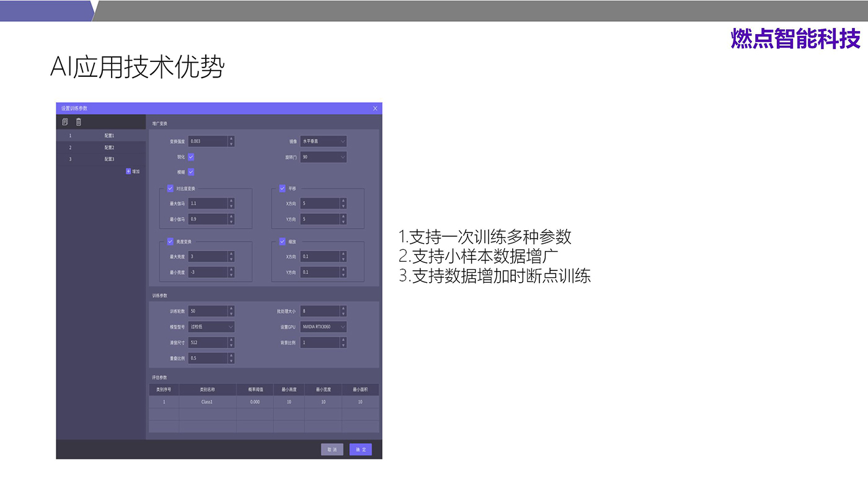Disable the 对比度变换 checkbox

(170, 189)
